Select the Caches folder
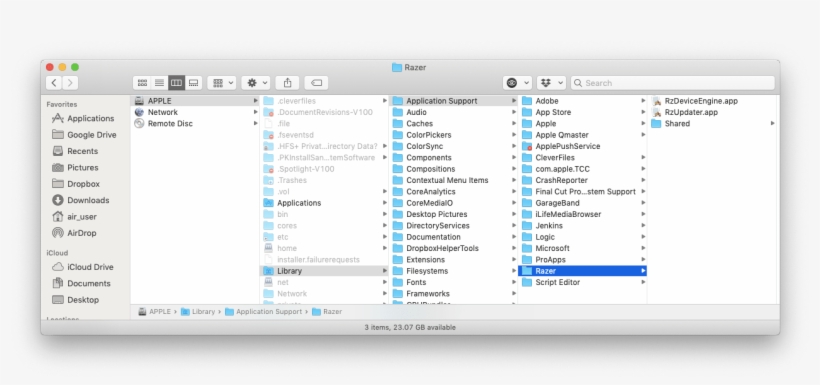 coord(454,123)
